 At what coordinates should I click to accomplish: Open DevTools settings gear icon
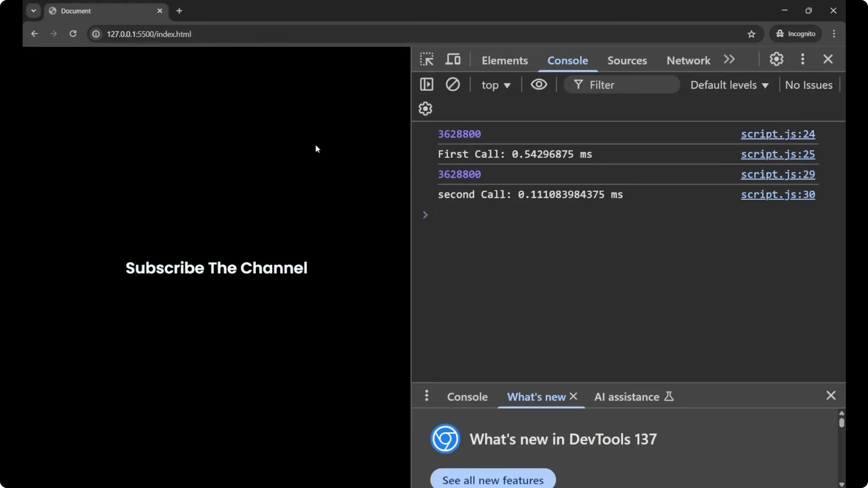tap(776, 59)
